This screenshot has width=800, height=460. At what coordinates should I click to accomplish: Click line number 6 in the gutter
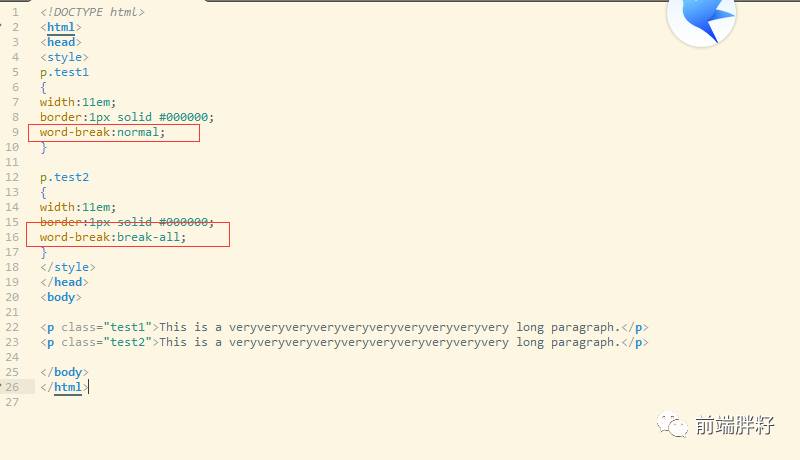pyautogui.click(x=15, y=87)
